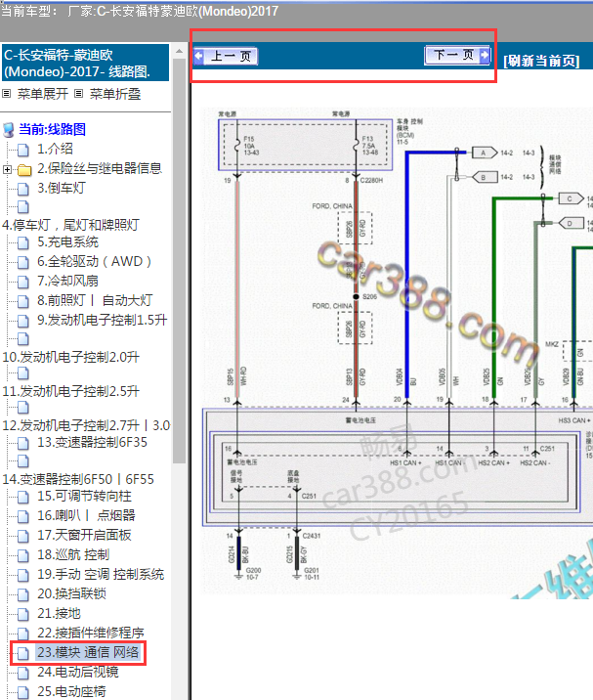The image size is (593, 700).
Task: Click document icon beside 13.变速器控制6F35
Action: pos(23,443)
